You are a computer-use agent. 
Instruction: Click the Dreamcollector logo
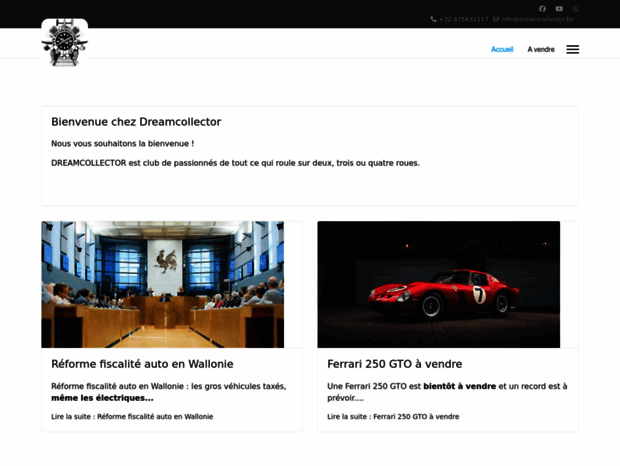(64, 43)
